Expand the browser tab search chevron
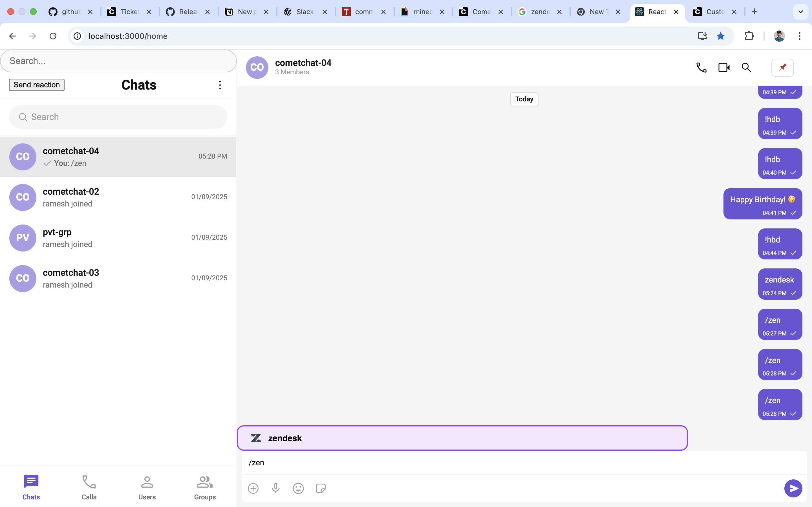Viewport: 812px width, 507px height. (801, 12)
